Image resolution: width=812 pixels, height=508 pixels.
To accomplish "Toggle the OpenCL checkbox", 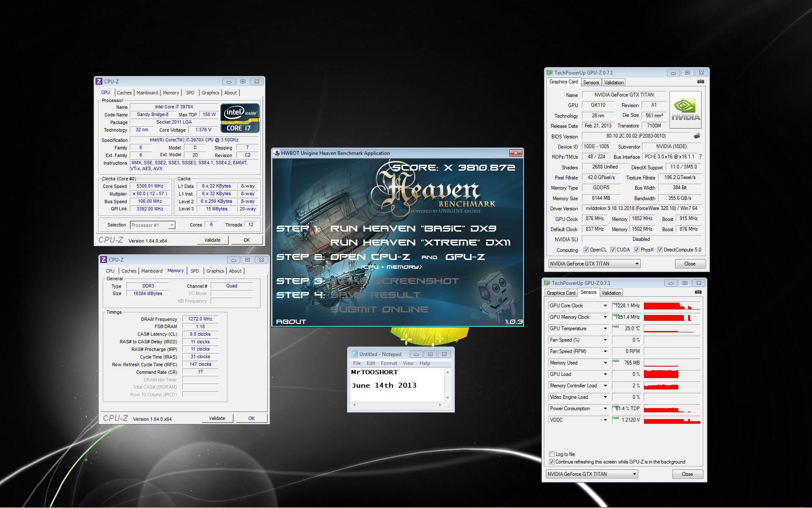I will (586, 250).
